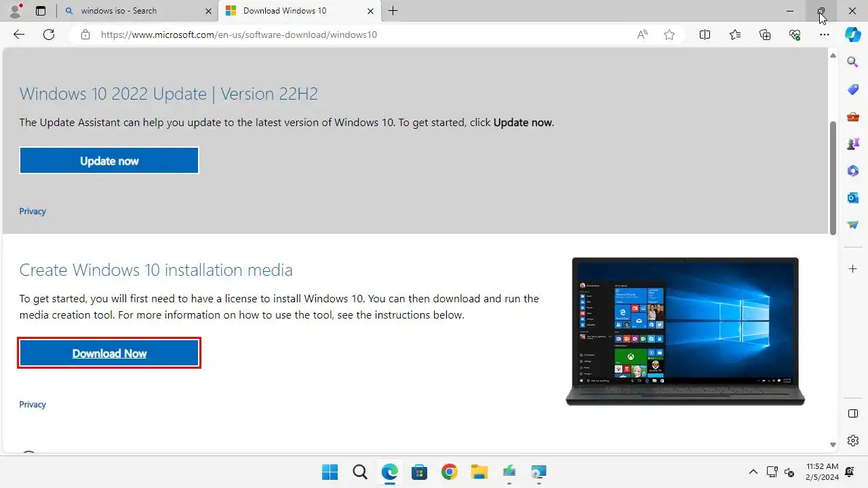Open the Favorites list icon
The height and width of the screenshot is (488, 868).
(735, 35)
